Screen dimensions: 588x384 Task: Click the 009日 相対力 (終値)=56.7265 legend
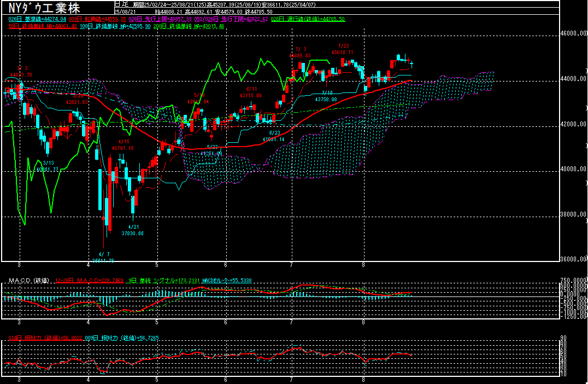(122, 338)
